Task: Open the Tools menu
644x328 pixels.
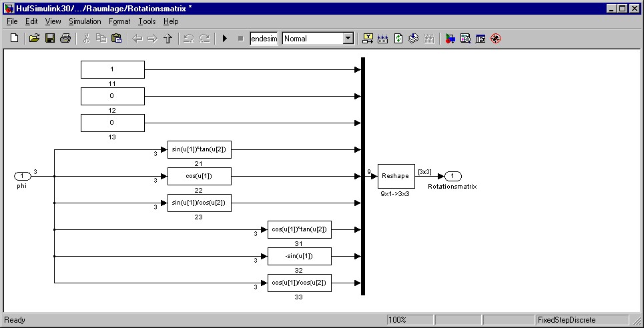Action: click(147, 21)
